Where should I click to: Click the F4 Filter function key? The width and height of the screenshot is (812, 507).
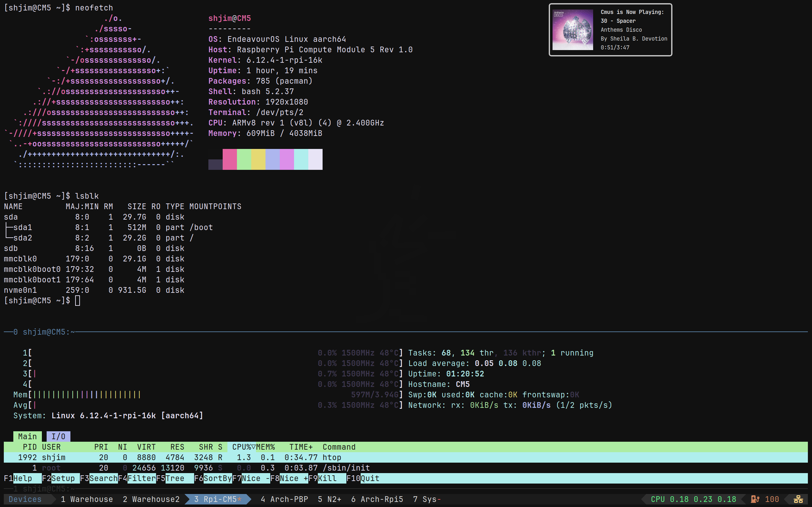(137, 478)
